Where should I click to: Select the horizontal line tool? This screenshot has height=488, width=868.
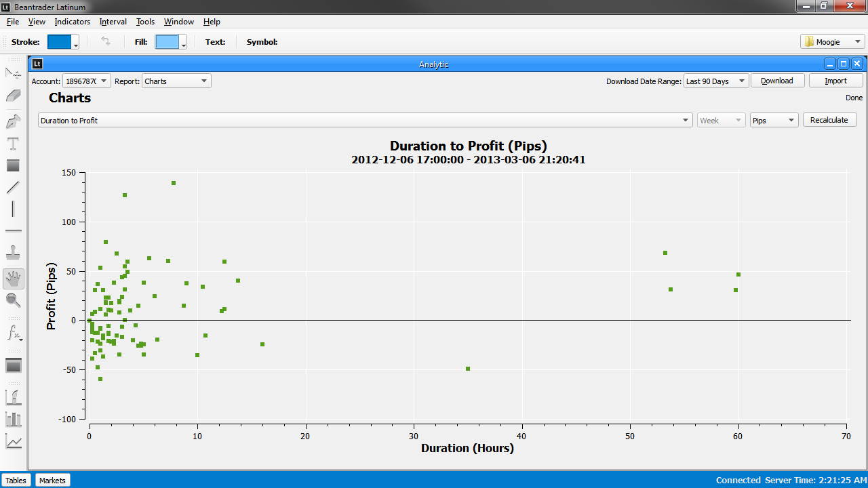click(14, 231)
